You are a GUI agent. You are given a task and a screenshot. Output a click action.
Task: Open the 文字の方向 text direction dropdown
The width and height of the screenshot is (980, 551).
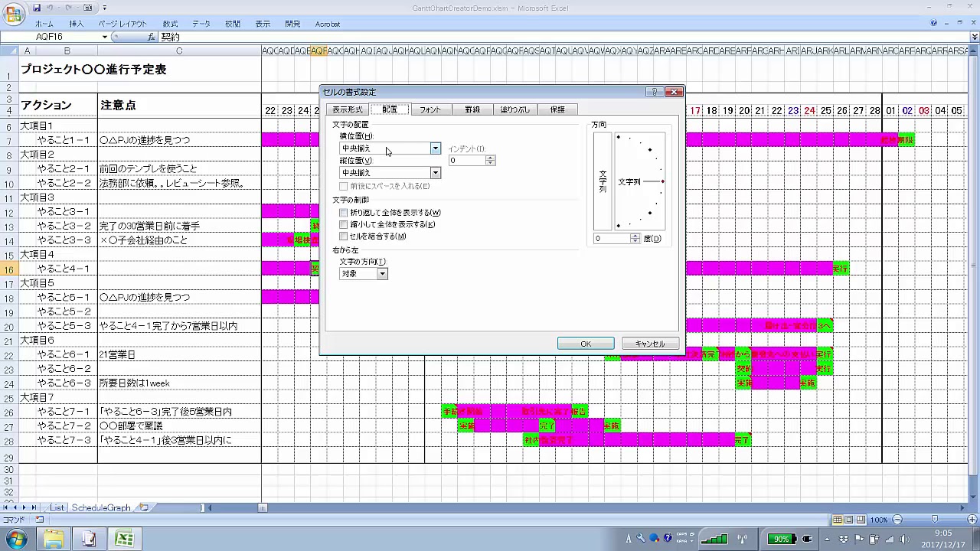tap(382, 274)
